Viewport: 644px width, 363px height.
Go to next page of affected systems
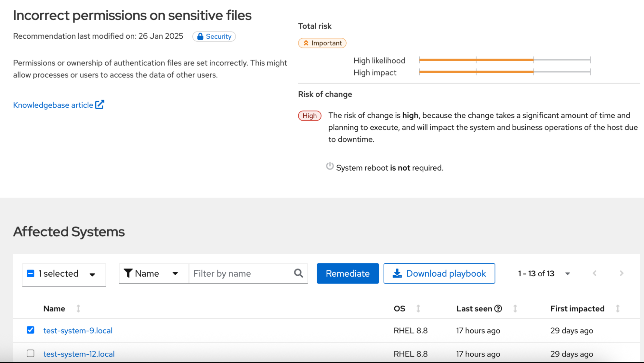621,273
